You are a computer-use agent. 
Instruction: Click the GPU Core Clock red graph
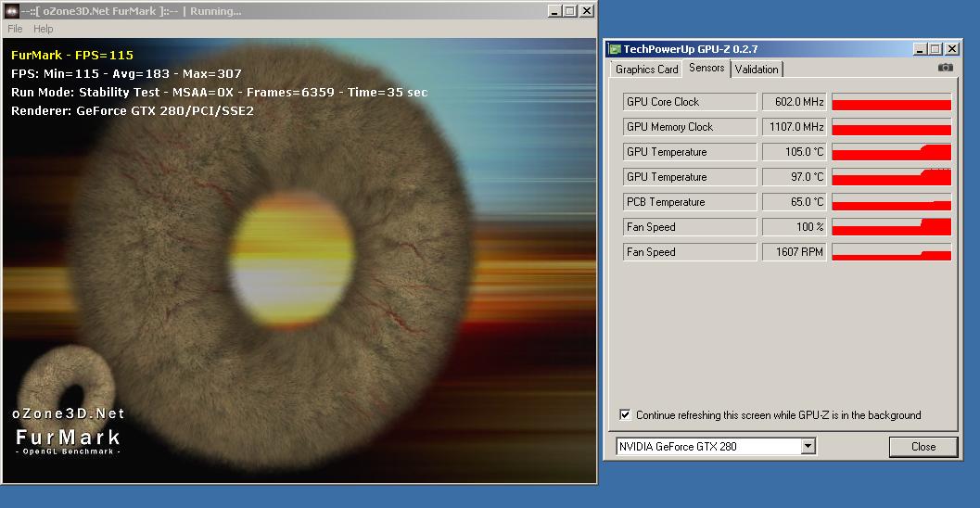point(891,102)
